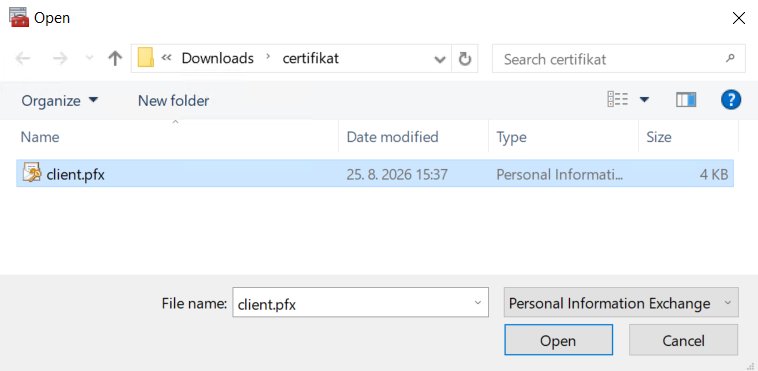Go up one folder level
This screenshot has width=758, height=371.
115,59
